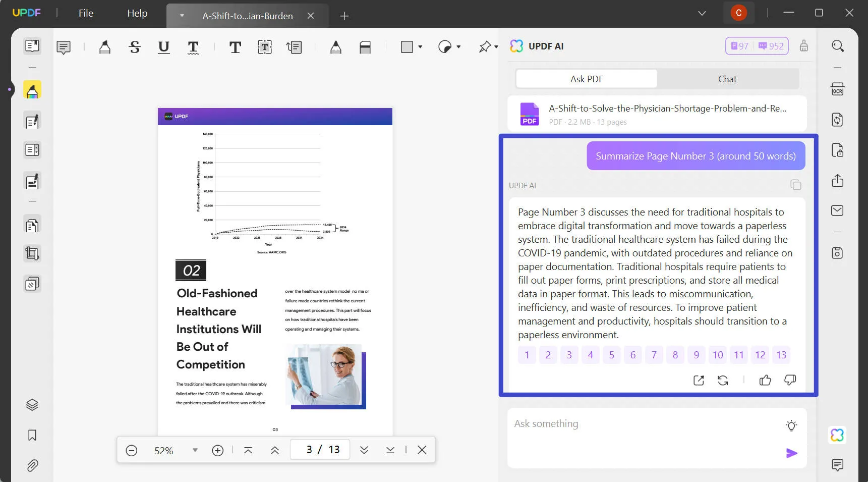Select the Text callout tool
The width and height of the screenshot is (868, 482).
pyautogui.click(x=294, y=47)
